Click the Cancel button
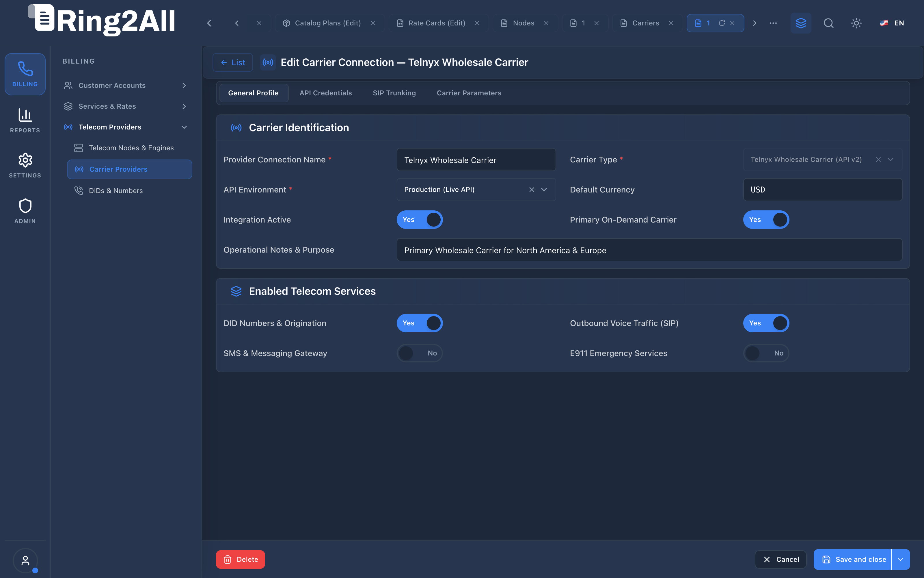 pos(780,559)
